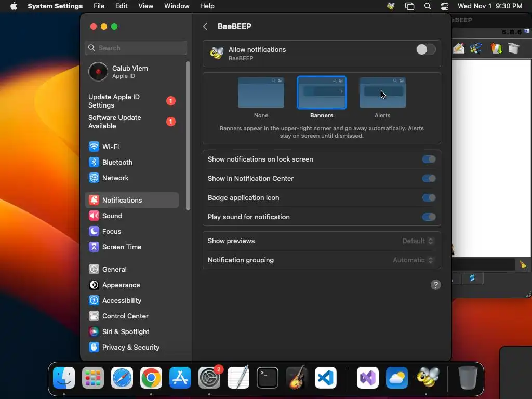Image resolution: width=532 pixels, height=399 pixels.
Task: Click the Search field in settings sidebar
Action: pyautogui.click(x=136, y=48)
